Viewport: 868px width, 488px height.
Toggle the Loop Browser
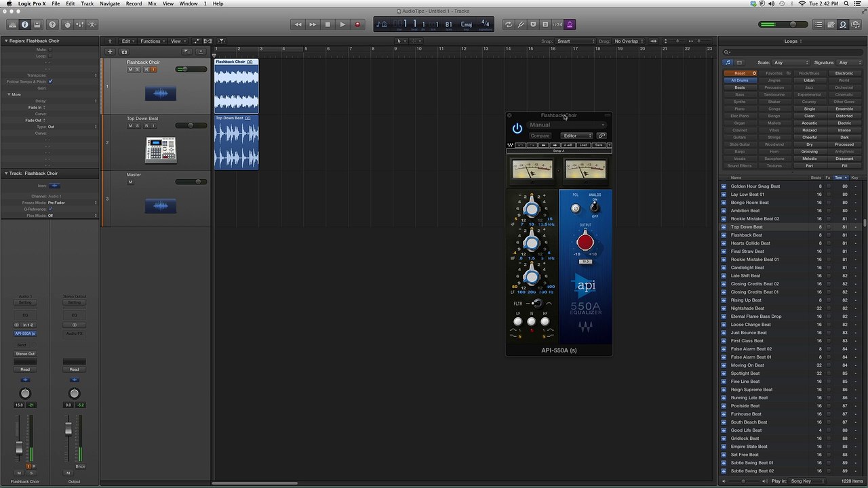843,24
